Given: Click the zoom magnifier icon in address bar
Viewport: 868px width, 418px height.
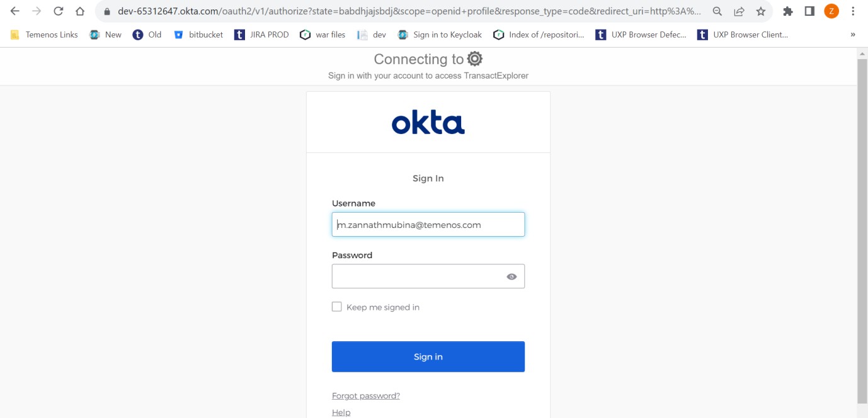Looking at the screenshot, I should pos(717,11).
